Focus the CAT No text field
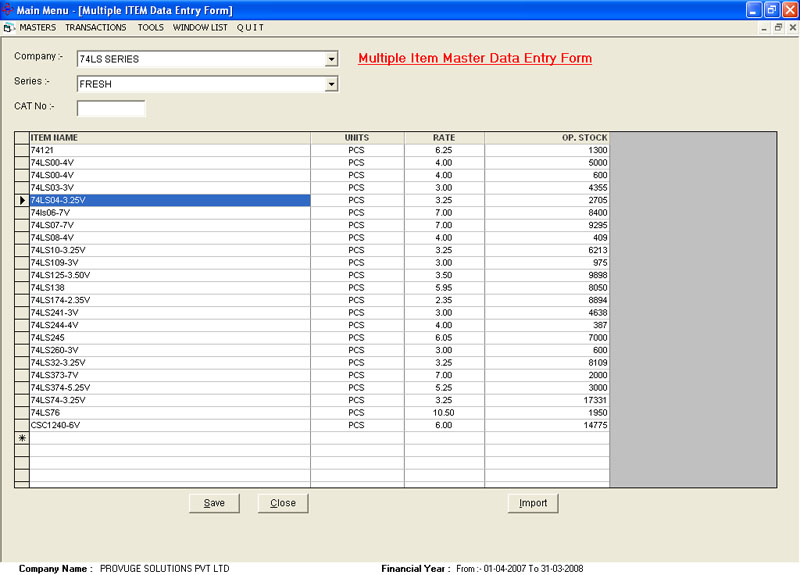The image size is (800, 575). (111, 108)
